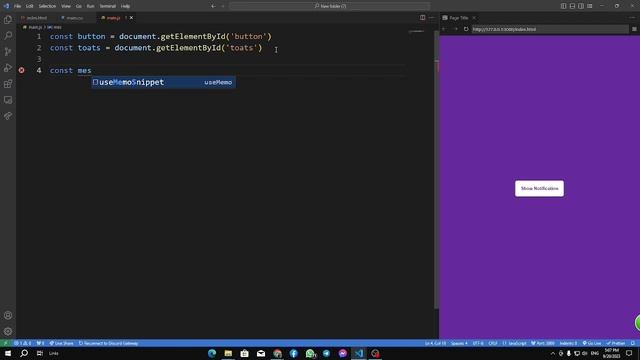Show hidden system tray icons chevron
640x360 pixels.
point(553,353)
